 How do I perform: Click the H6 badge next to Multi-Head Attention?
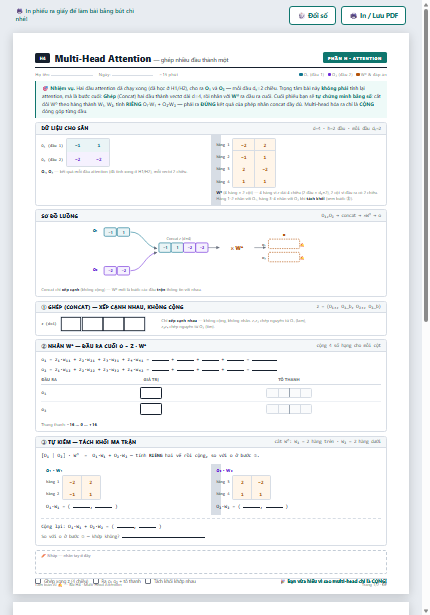click(x=42, y=58)
